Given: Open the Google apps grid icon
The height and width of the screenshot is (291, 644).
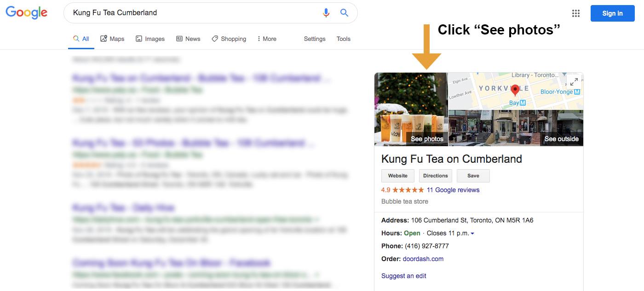Looking at the screenshot, I should (576, 13).
